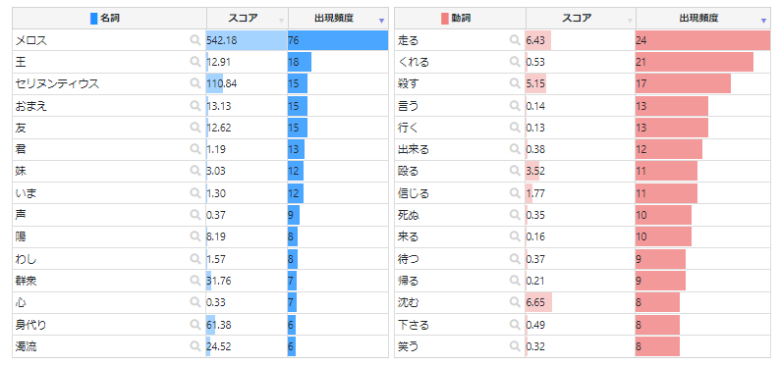Click the magnifier in the くれる row
Screen dimensions: 780x366
click(514, 62)
